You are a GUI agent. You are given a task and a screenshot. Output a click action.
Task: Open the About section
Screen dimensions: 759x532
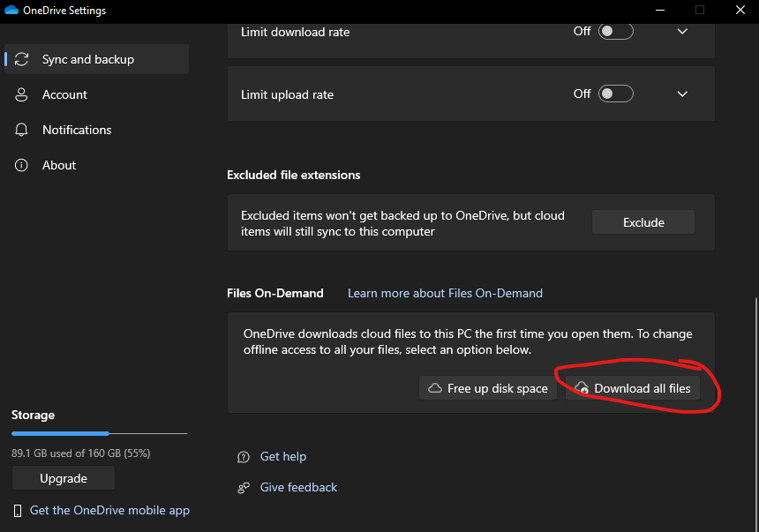tap(96, 165)
